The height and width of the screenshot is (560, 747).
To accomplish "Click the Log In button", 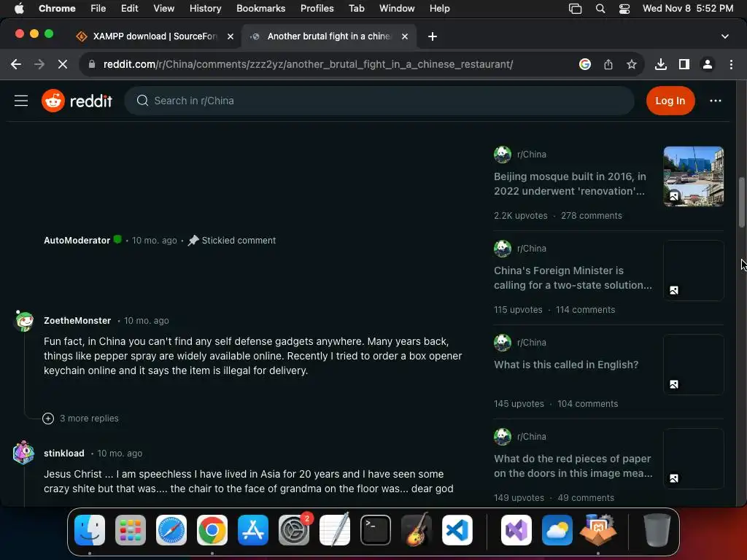I will point(670,101).
